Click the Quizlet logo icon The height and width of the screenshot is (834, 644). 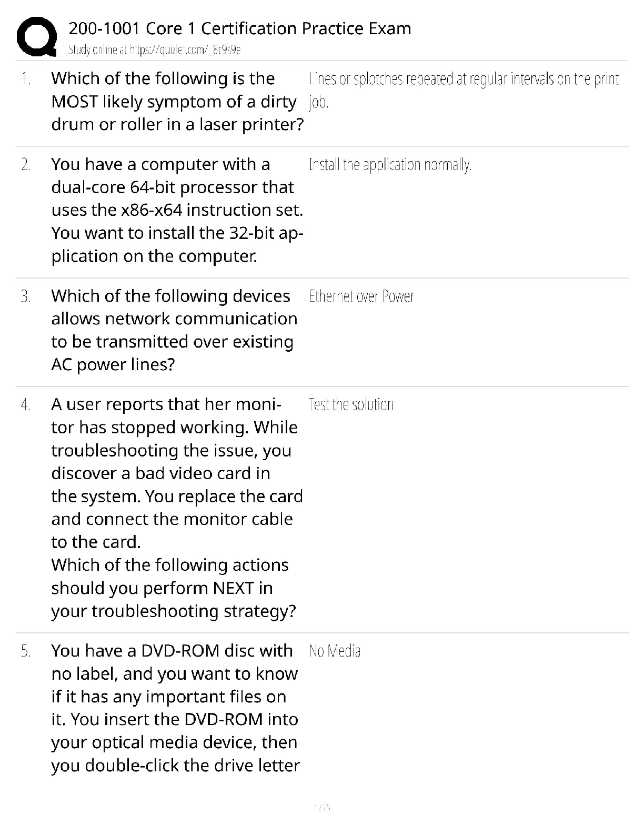(37, 37)
